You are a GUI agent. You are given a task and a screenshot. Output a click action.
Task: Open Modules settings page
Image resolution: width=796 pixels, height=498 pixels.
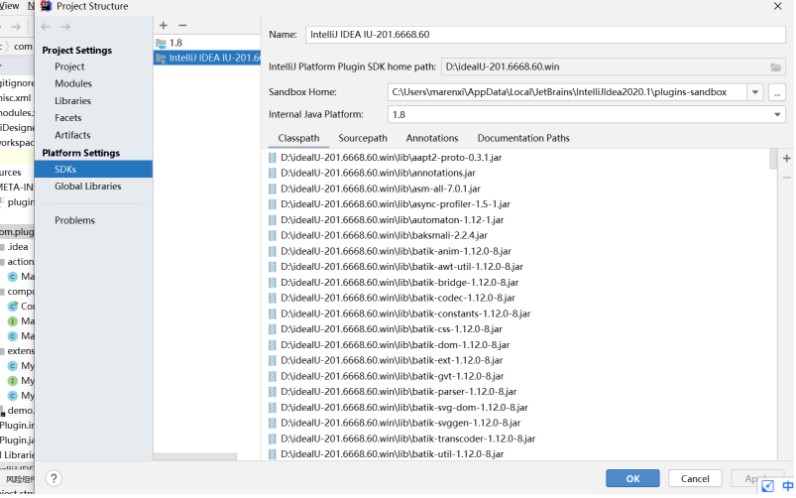pyautogui.click(x=73, y=83)
